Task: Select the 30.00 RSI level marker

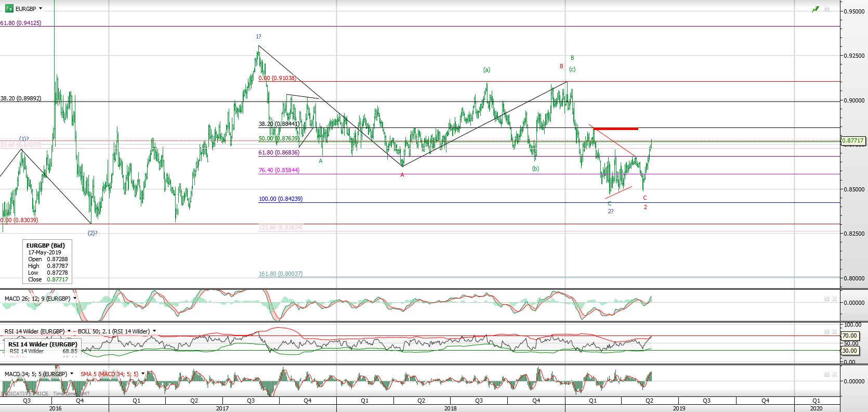Action: 850,351
